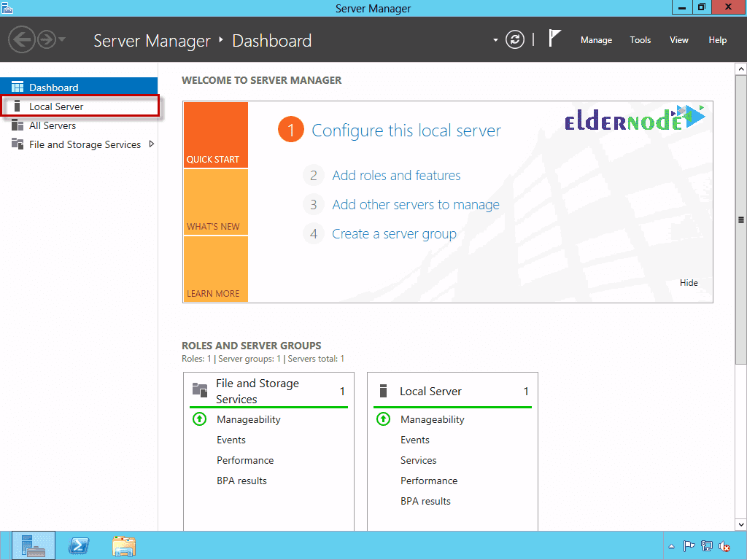
Task: Click the Server Manager title bar icon
Action: [x=7, y=7]
